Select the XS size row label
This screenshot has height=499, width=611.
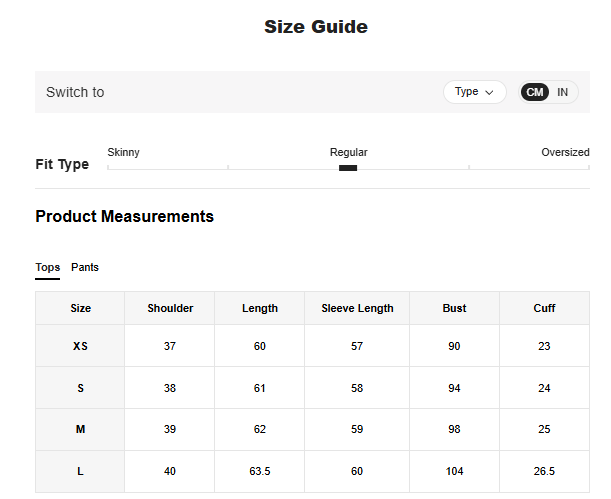pos(80,346)
